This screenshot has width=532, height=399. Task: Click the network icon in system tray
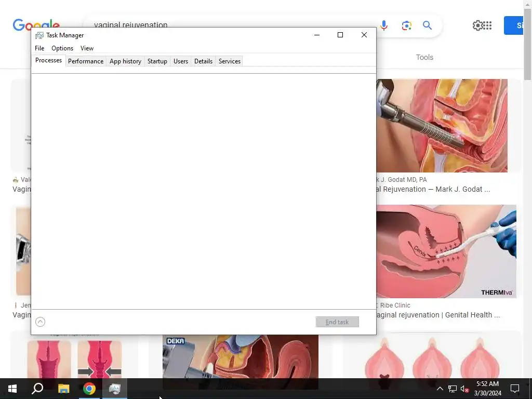click(453, 389)
